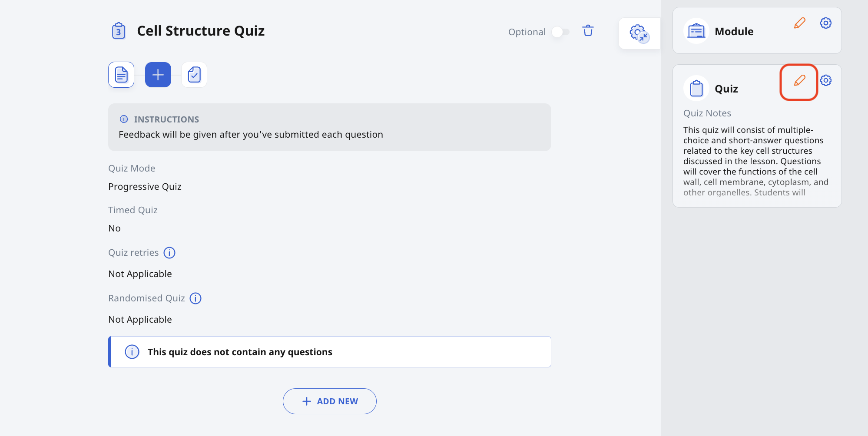Select the lesson content step icon
Screen dimensions: 868x436
tap(121, 74)
